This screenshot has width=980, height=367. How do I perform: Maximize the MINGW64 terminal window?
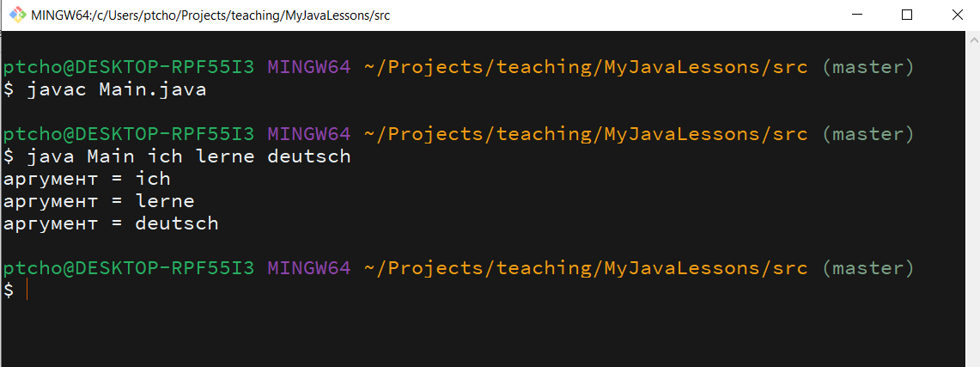907,15
